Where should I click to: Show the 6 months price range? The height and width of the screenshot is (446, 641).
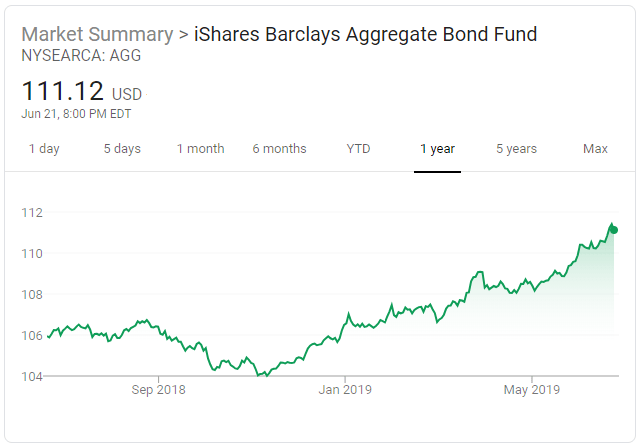(x=279, y=148)
